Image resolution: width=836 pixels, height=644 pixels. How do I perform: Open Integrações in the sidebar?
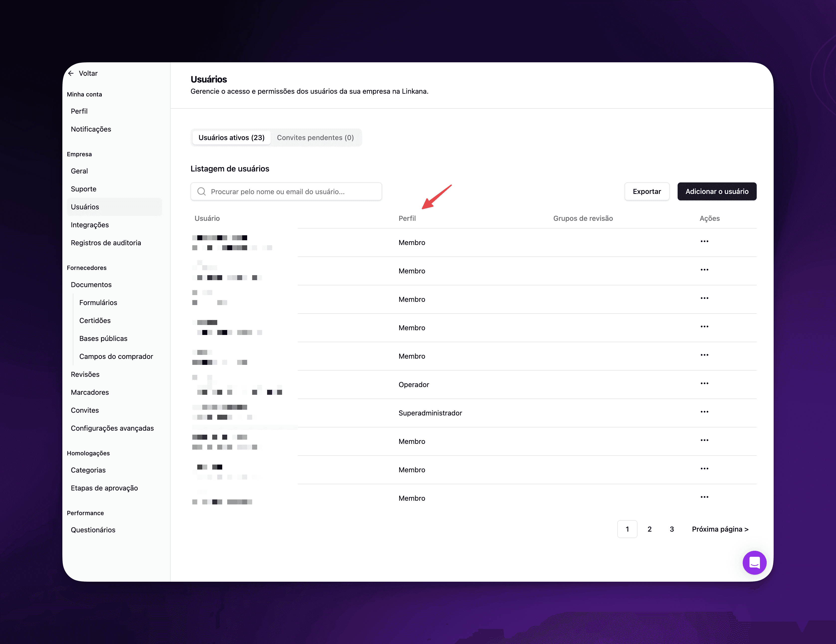(x=90, y=225)
